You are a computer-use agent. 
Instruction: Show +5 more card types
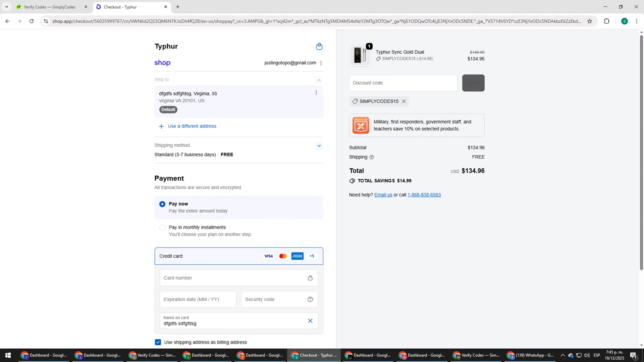pos(312,256)
